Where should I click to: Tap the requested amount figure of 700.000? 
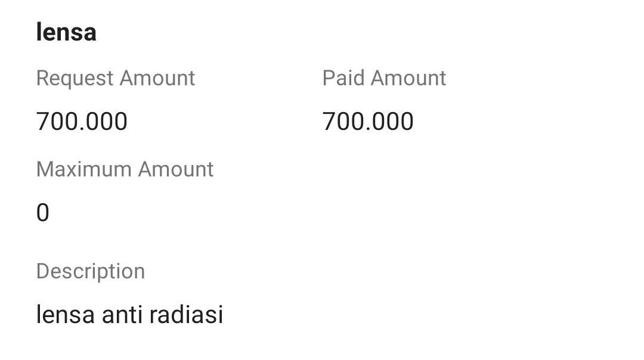[82, 122]
